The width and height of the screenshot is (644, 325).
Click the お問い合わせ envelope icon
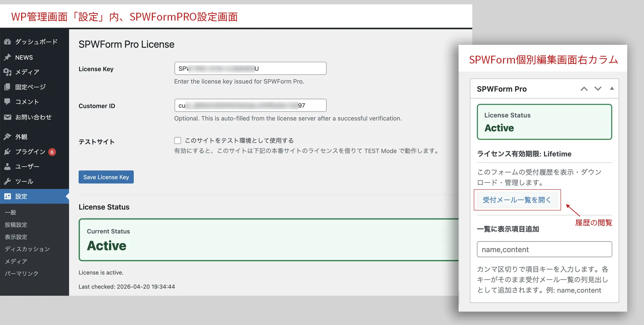7,117
